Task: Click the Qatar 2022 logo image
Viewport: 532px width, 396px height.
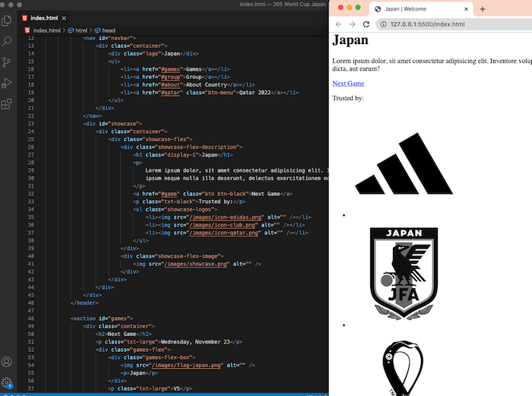Action: [403, 368]
